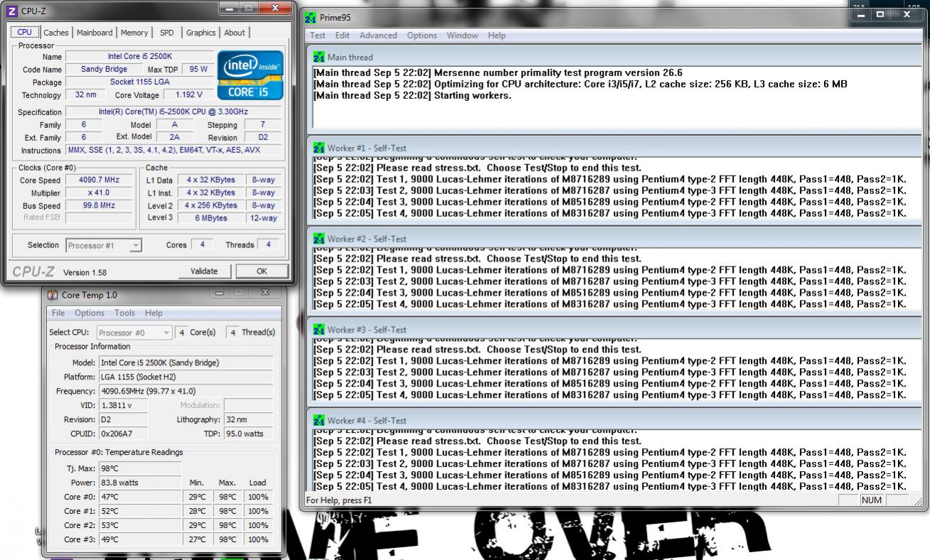The height and width of the screenshot is (560, 930).
Task: Click the Optimizing for CPU architecture line in Main thread
Action: [x=580, y=84]
